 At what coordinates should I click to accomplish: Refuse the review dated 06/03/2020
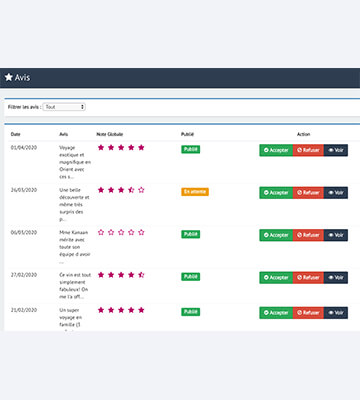click(x=308, y=235)
